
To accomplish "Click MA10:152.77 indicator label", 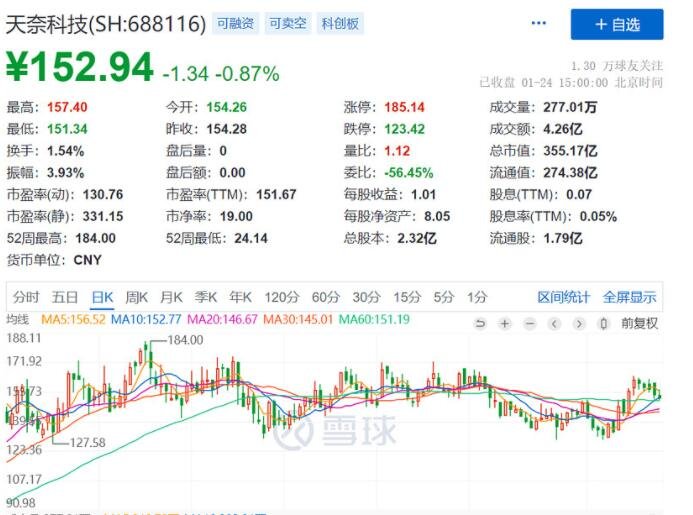I will point(146,319).
